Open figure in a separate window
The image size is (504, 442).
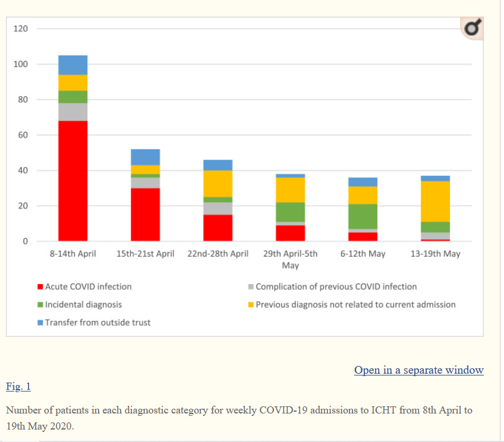point(418,370)
